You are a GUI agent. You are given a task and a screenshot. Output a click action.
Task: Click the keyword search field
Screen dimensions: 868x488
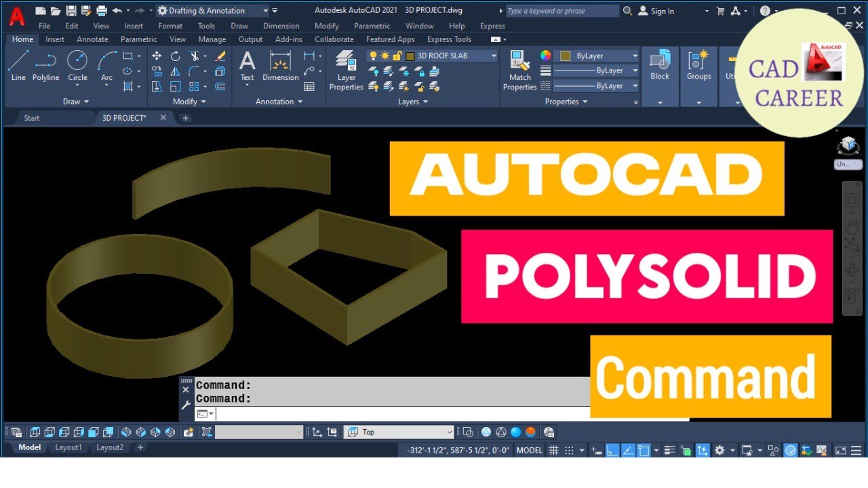click(562, 11)
